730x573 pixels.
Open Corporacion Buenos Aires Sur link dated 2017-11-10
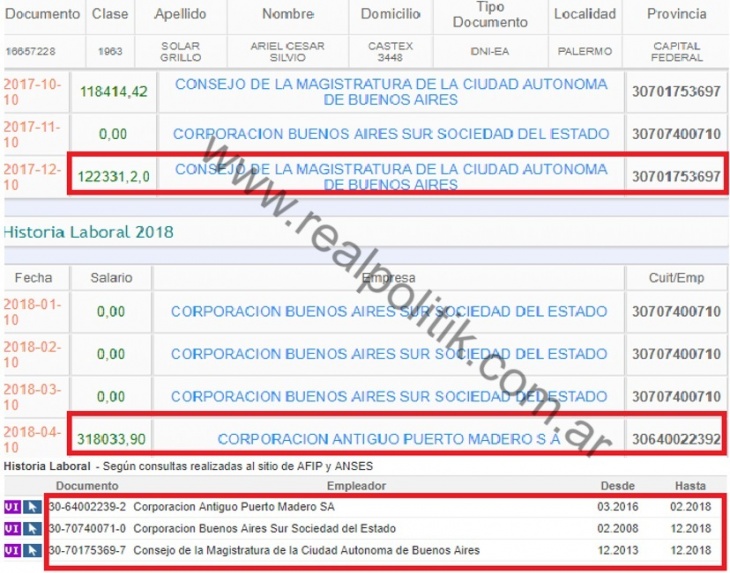(391, 134)
